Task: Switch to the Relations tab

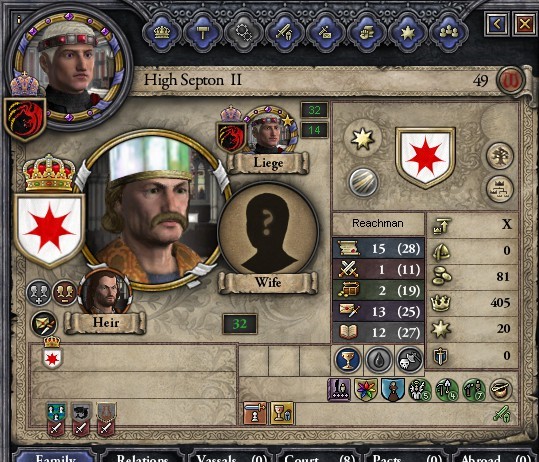Action: (x=142, y=456)
